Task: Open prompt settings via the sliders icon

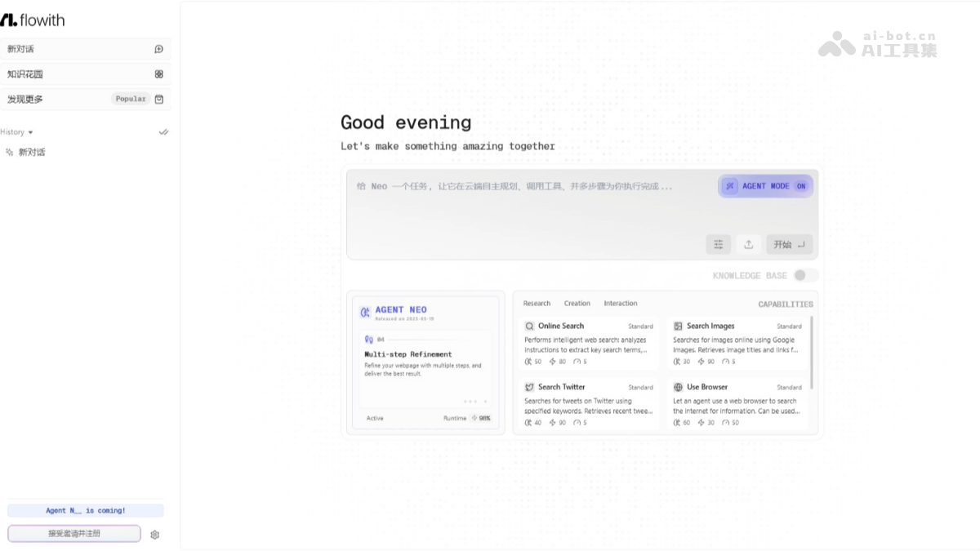Action: pyautogui.click(x=718, y=244)
